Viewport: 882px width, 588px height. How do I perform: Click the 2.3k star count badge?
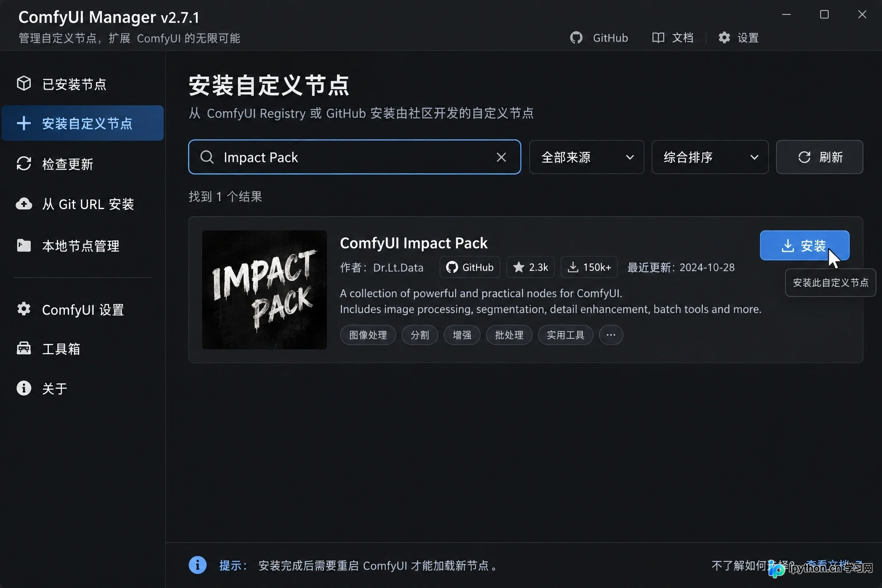tap(531, 267)
